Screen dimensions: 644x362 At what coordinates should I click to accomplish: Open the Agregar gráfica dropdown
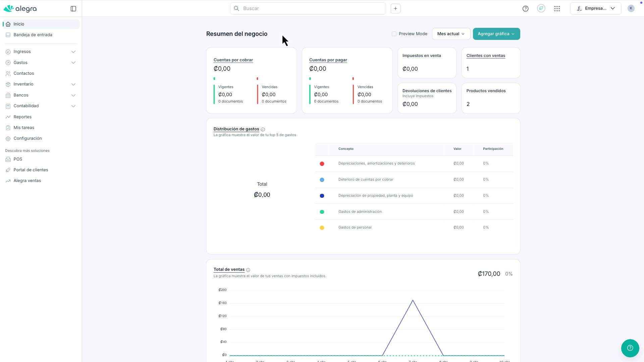[x=496, y=34]
